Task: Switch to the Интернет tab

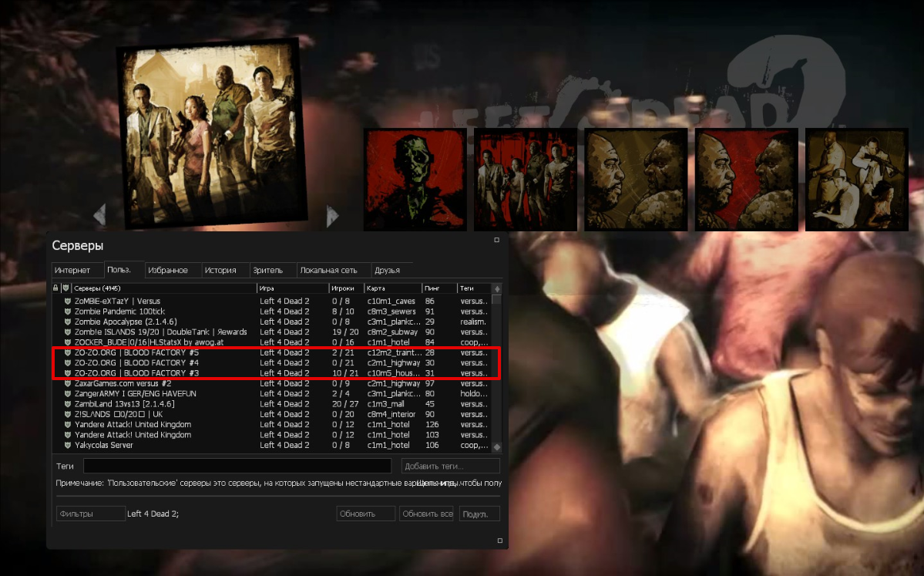Action: (x=77, y=271)
